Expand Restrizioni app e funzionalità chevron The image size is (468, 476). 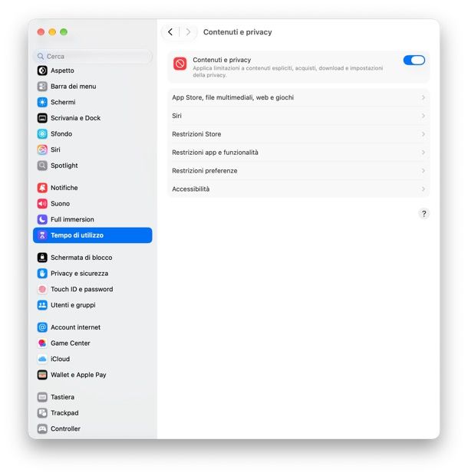[x=423, y=153]
